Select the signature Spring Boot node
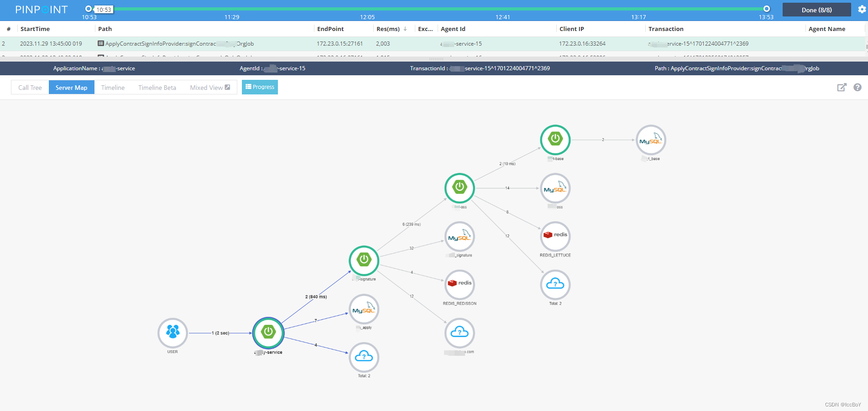868x411 pixels. [x=364, y=260]
